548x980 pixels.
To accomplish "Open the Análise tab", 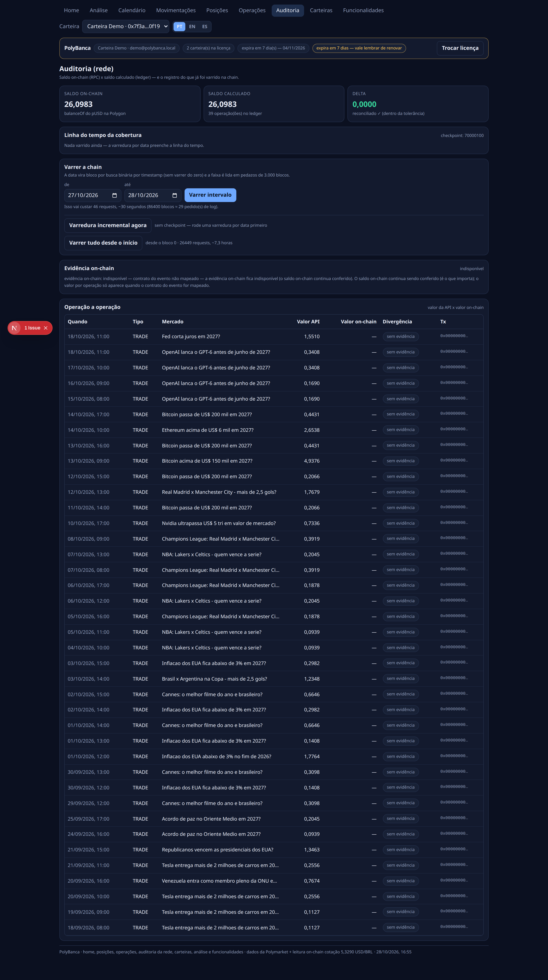I will [99, 10].
